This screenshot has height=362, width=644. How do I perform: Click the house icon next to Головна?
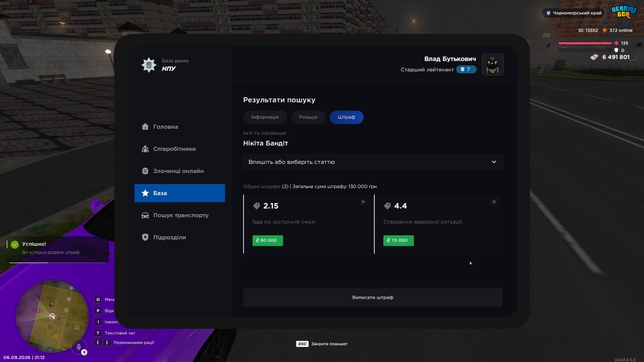click(x=145, y=127)
